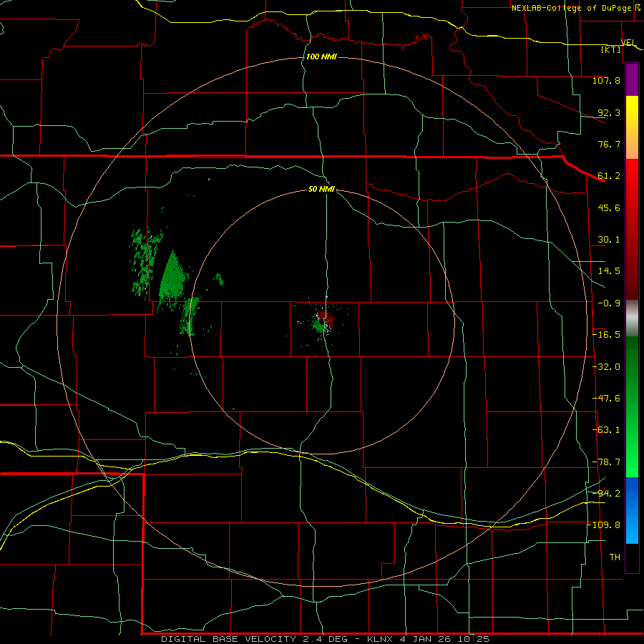
Task: Click the 30.1 velocity scale value
Action: (x=609, y=240)
